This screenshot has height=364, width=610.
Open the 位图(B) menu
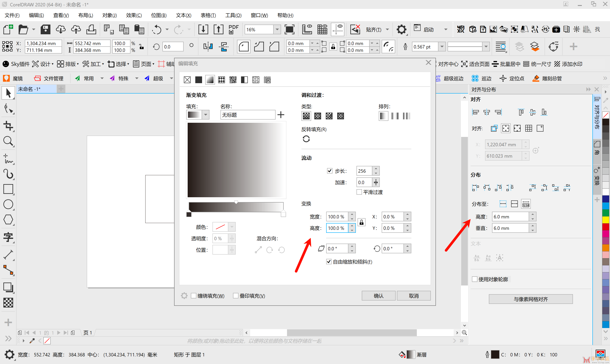(159, 15)
